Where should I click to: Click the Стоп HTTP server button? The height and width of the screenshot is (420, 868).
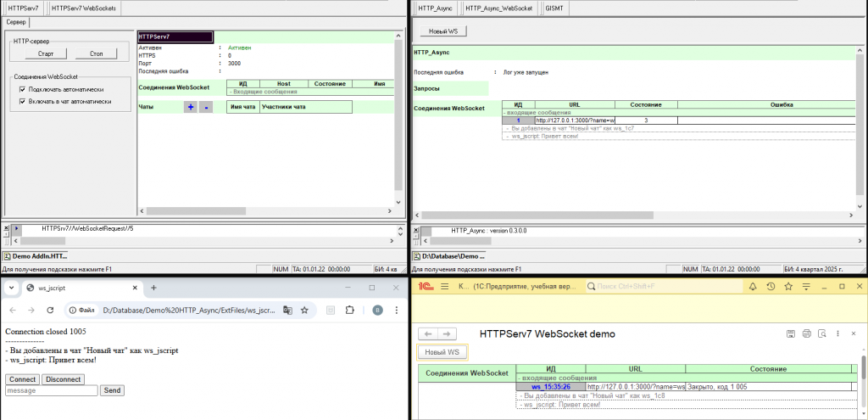(97, 53)
